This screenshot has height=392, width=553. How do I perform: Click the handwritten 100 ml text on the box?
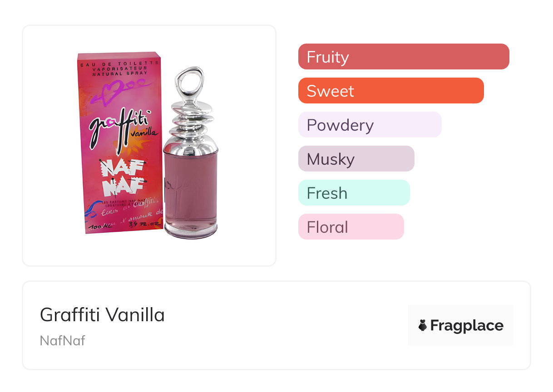(x=101, y=226)
